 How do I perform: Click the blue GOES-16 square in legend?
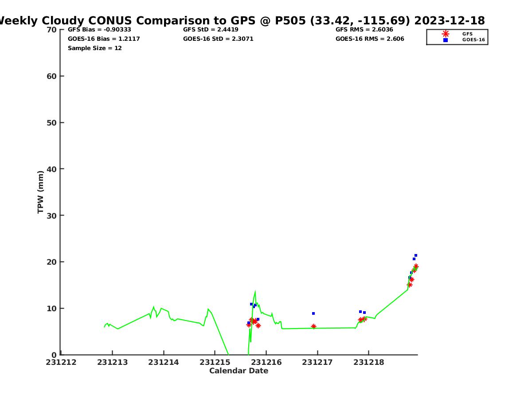pos(446,40)
